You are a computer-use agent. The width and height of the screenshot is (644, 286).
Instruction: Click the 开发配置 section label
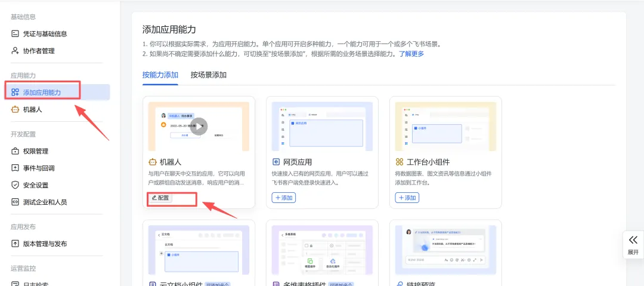click(x=23, y=134)
